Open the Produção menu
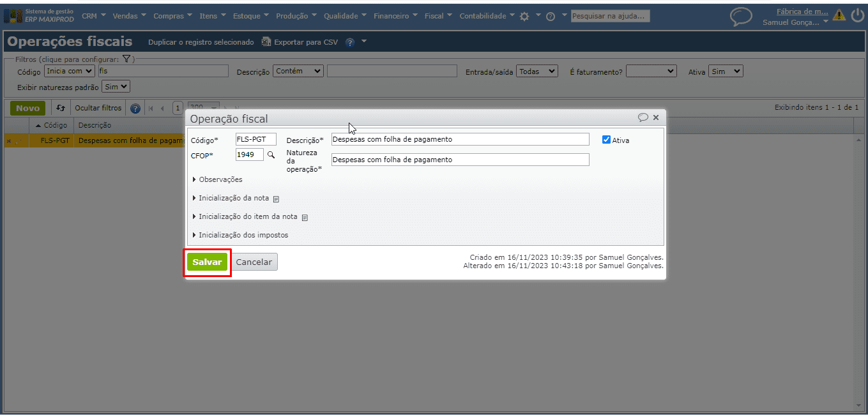Image resolution: width=868 pixels, height=415 pixels. (x=297, y=16)
